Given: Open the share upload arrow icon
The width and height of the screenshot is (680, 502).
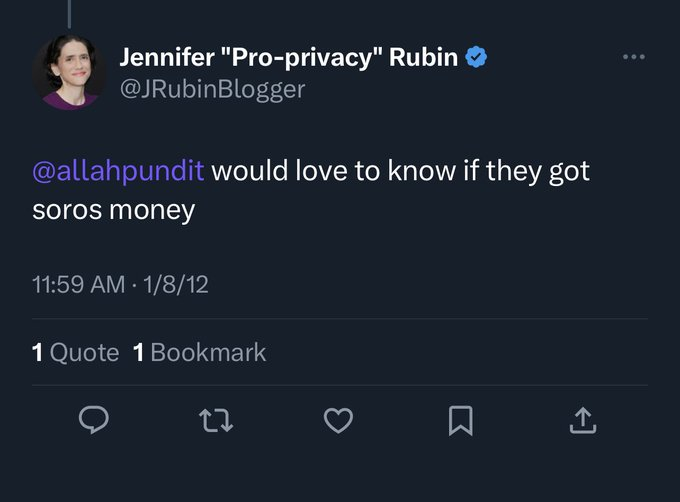Looking at the screenshot, I should (x=583, y=420).
